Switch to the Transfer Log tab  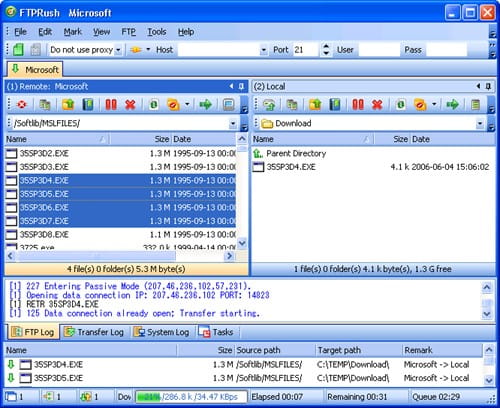point(94,332)
